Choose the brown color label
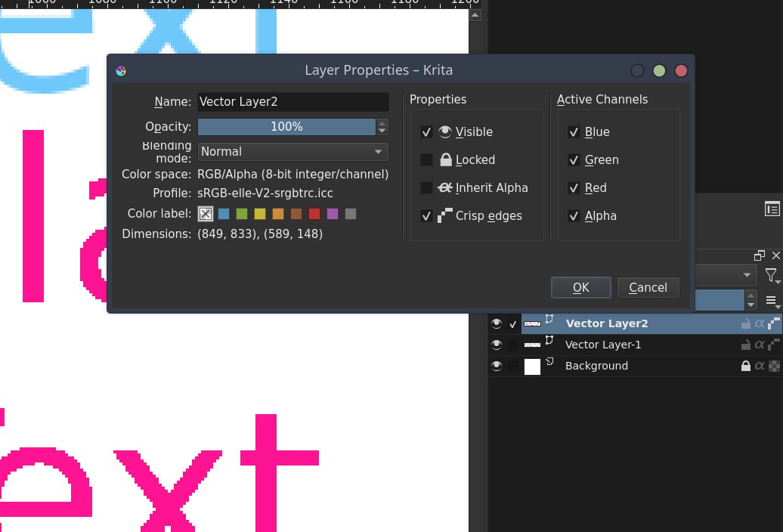783x532 pixels. tap(296, 214)
